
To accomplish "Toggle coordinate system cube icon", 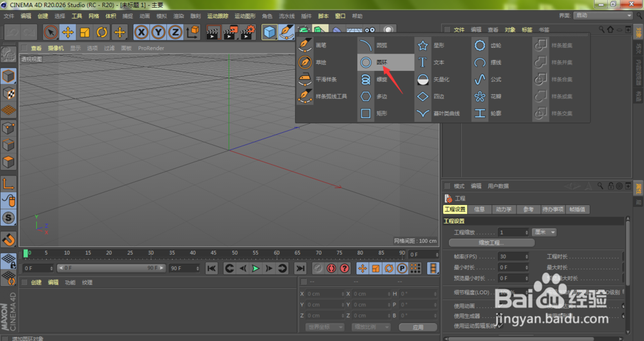I will click(193, 32).
